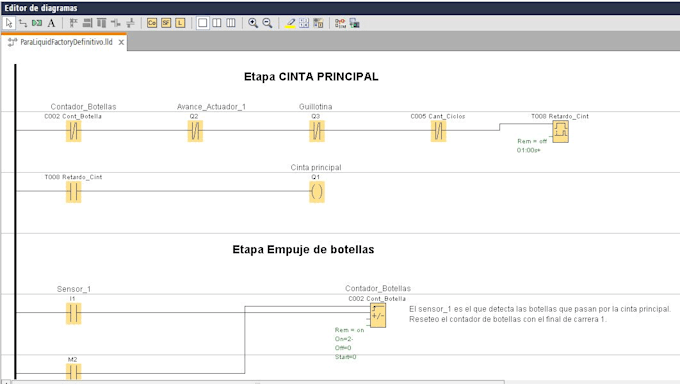The height and width of the screenshot is (384, 680).
Task: Click the counter 'Start=0' parameter
Action: 345,357
